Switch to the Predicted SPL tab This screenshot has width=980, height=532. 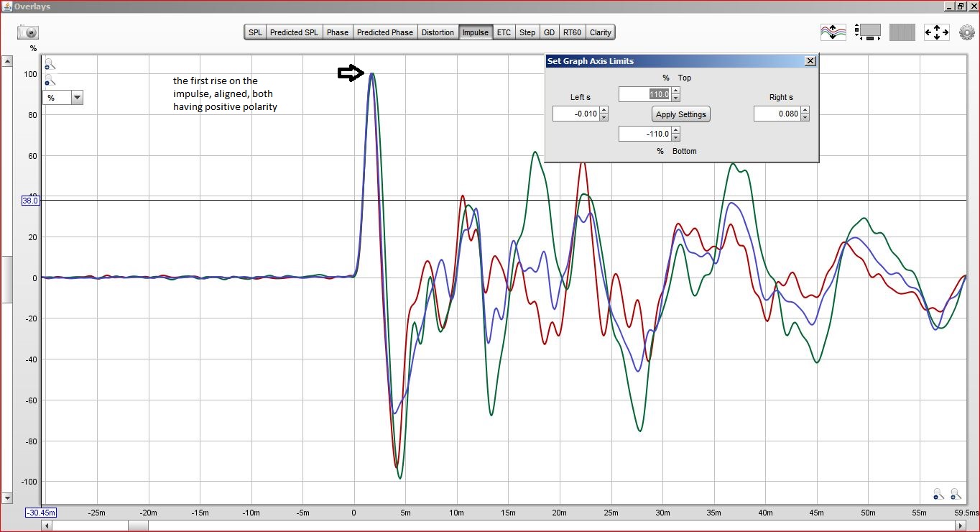pos(294,32)
